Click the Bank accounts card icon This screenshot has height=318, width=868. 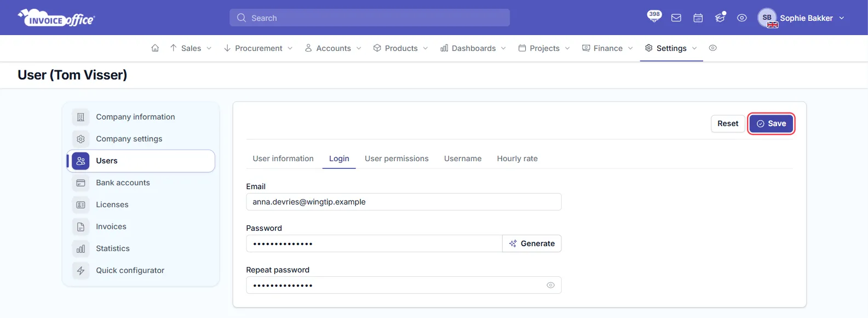tap(81, 183)
